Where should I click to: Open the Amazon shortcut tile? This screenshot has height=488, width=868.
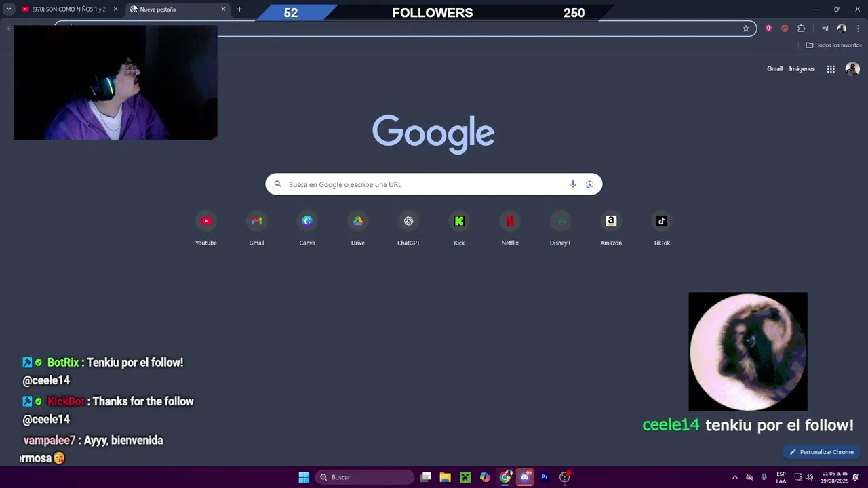[x=611, y=228]
